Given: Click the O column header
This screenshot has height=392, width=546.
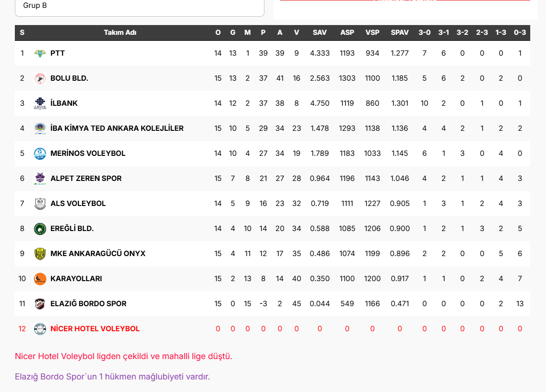Looking at the screenshot, I should point(218,33).
